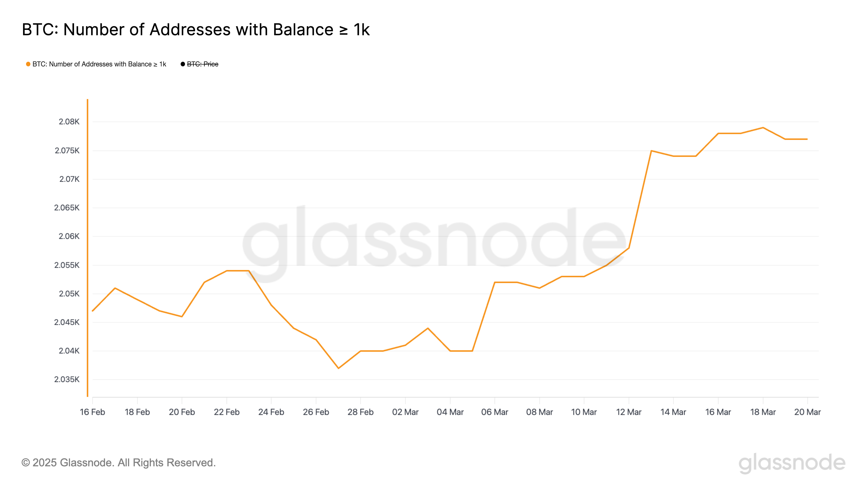Click the 2.06K y-axis label
Viewport: 868px width, 488px height.
[69, 236]
